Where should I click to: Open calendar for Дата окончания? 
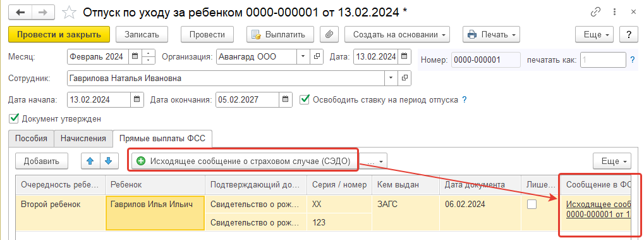click(x=286, y=99)
